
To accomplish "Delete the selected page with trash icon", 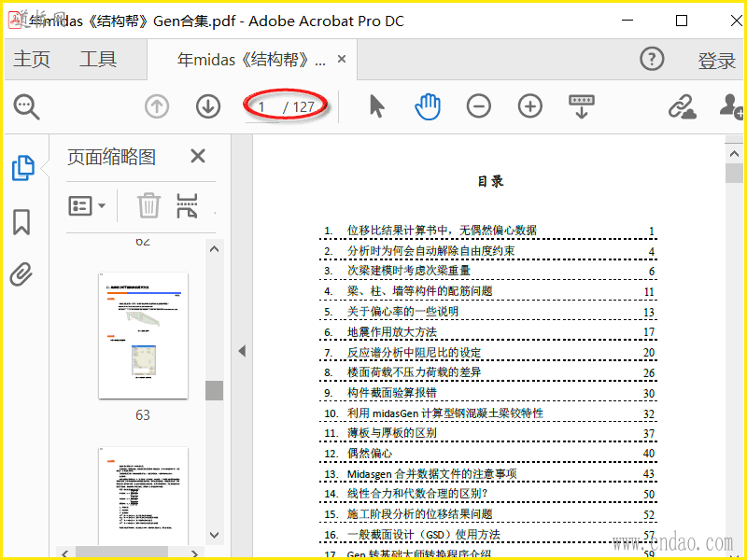I will [148, 205].
